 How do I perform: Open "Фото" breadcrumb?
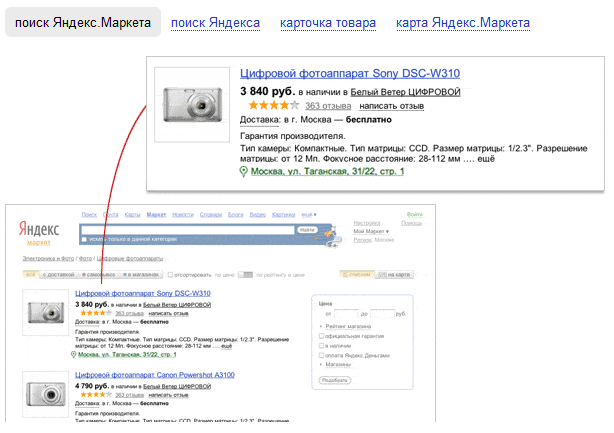pos(85,258)
